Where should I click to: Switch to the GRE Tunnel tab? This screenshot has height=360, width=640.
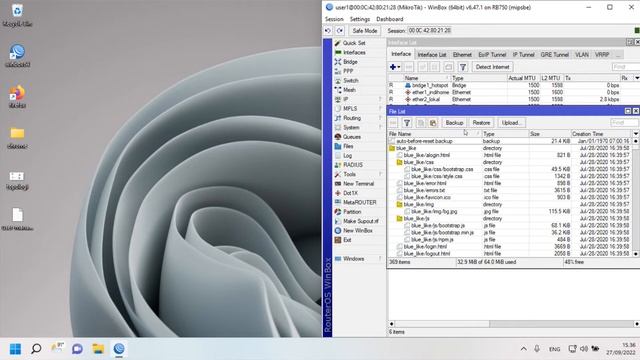[x=554, y=55]
